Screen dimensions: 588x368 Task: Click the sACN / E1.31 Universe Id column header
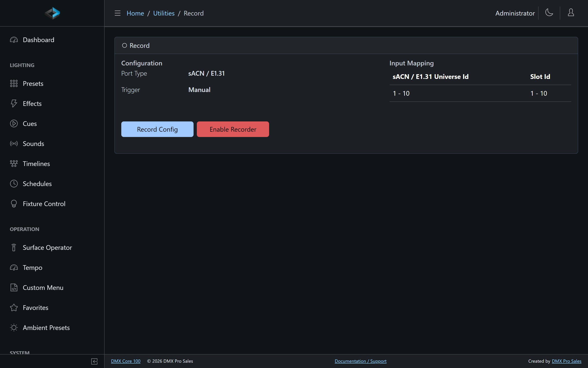pos(430,77)
